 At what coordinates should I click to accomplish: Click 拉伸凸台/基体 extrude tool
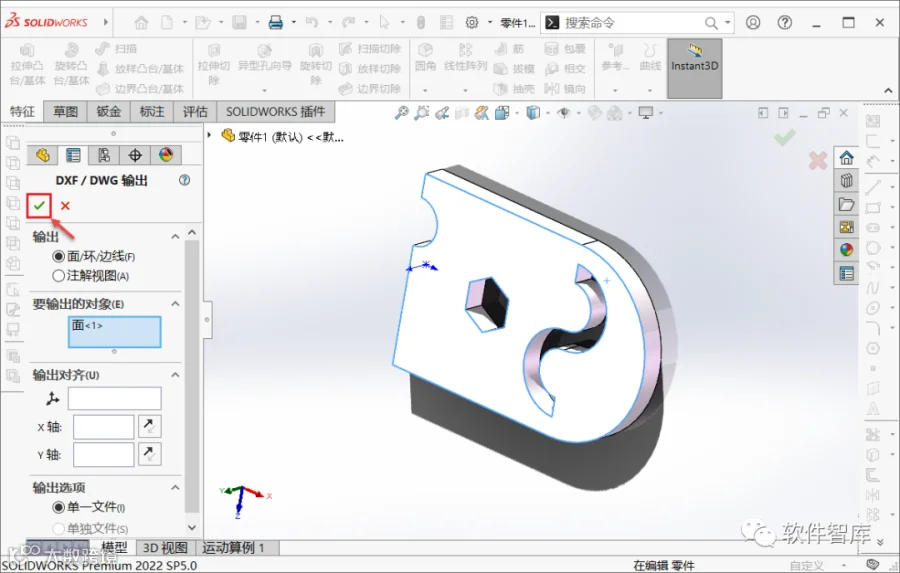[27, 64]
